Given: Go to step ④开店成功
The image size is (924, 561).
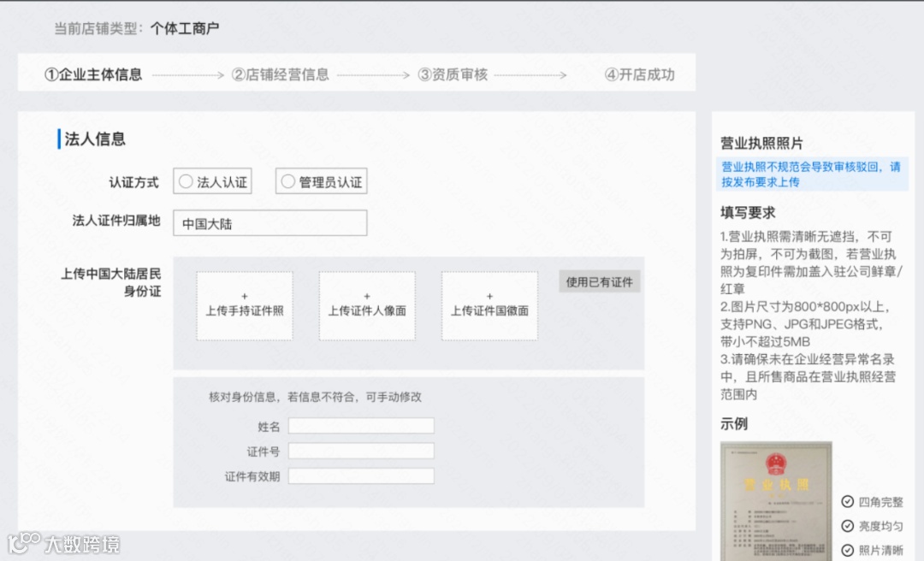Looking at the screenshot, I should coord(639,74).
